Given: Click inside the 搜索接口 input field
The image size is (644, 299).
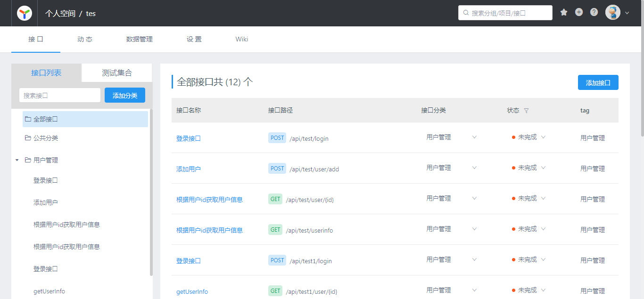Looking at the screenshot, I should 59,95.
